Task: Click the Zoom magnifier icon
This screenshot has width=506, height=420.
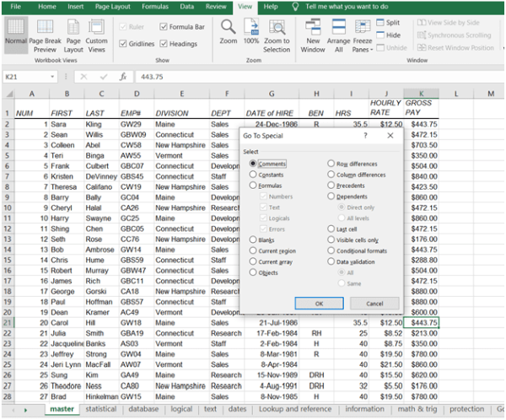Action: [x=228, y=29]
